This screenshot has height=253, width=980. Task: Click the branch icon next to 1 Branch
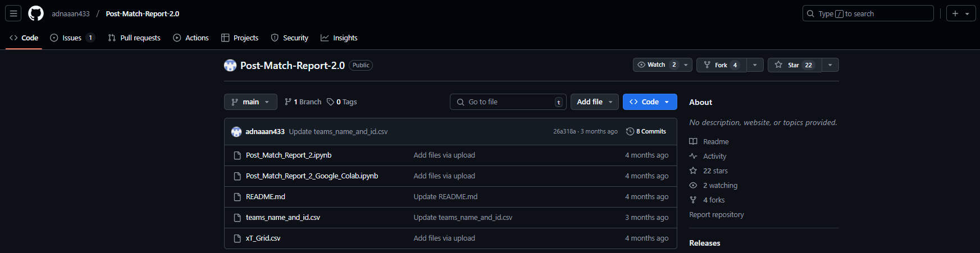288,102
